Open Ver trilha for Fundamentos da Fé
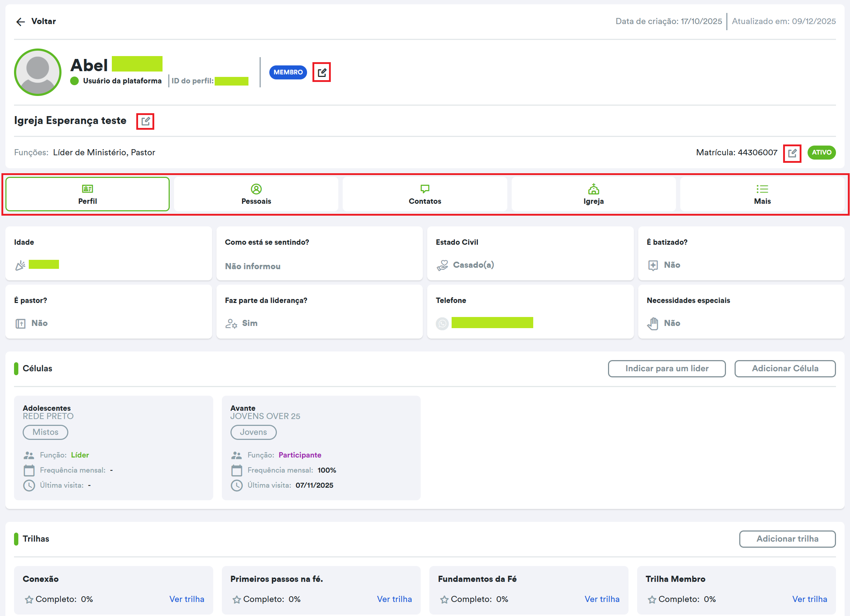 [x=602, y=599]
